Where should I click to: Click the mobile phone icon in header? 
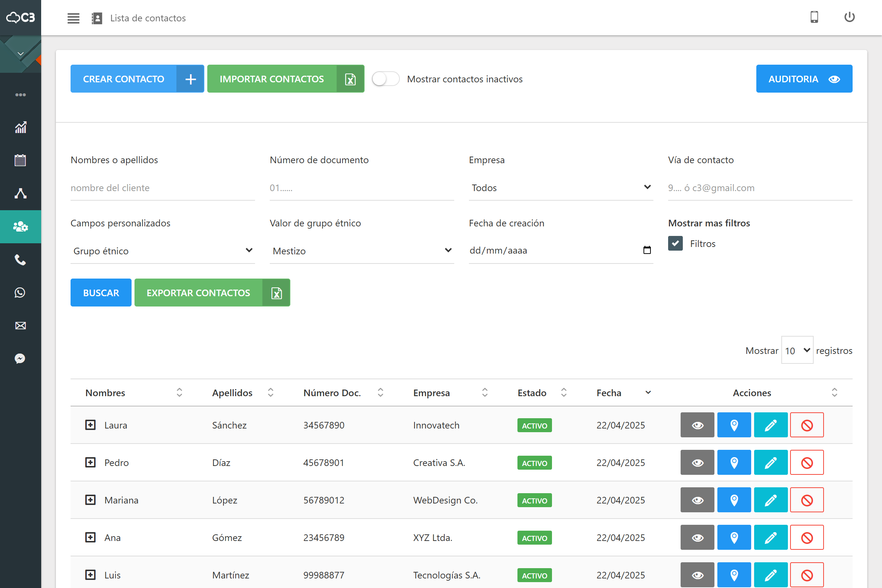pos(814,17)
